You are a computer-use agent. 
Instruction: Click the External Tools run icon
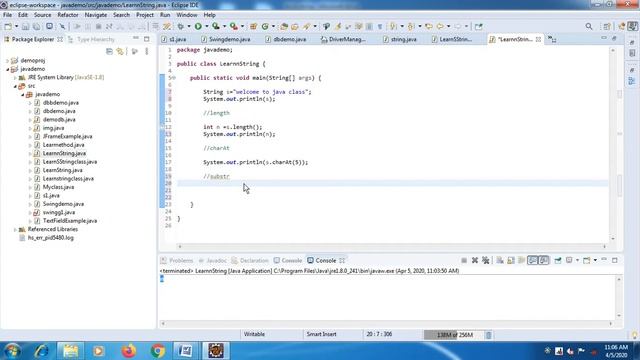[233, 27]
